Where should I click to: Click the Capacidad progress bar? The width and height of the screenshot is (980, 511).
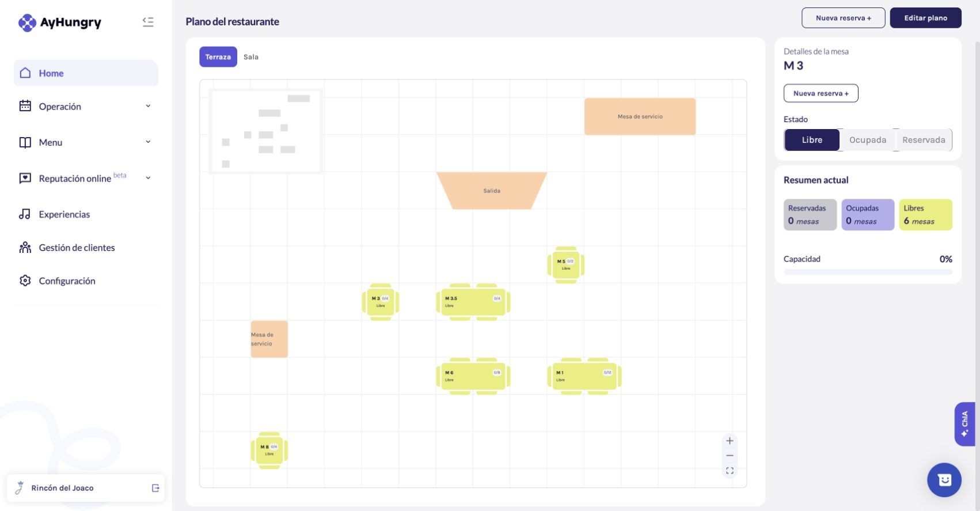click(868, 272)
